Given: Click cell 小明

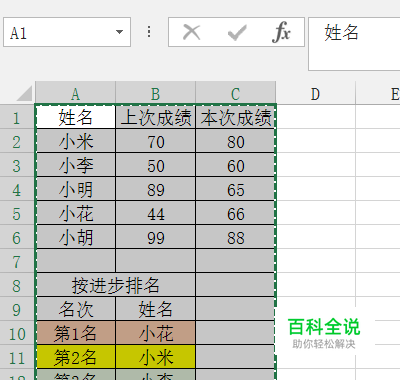Looking at the screenshot, I should tap(76, 189).
